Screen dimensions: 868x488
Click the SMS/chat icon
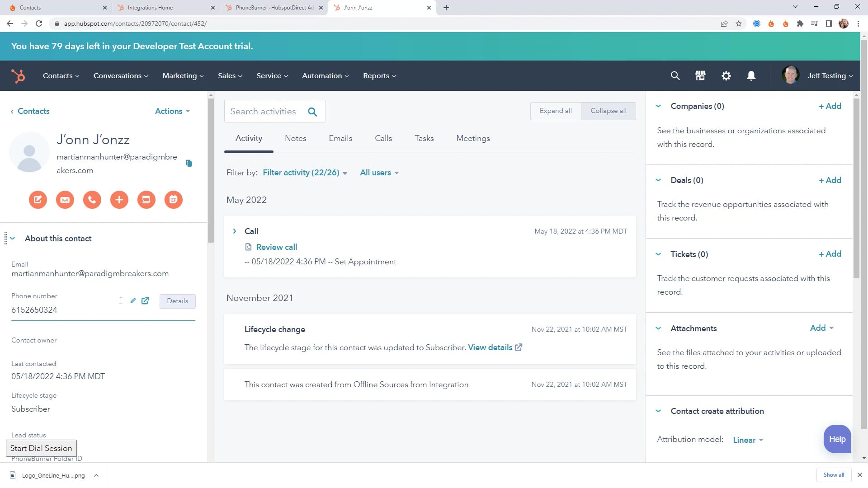tap(146, 199)
